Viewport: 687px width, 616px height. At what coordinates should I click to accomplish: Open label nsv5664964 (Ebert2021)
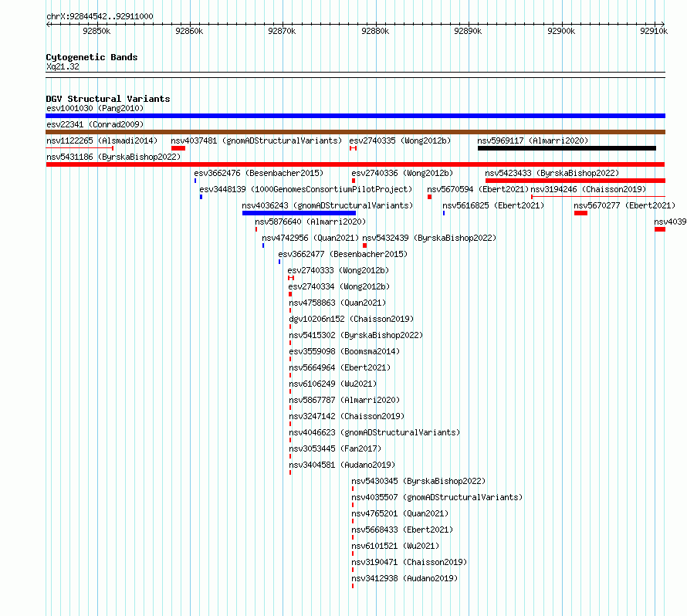coord(340,367)
